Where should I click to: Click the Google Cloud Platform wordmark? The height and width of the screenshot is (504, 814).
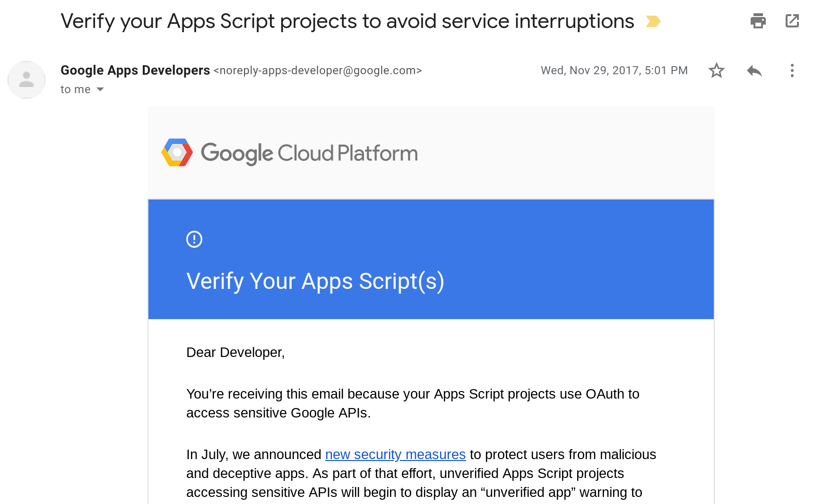click(309, 154)
